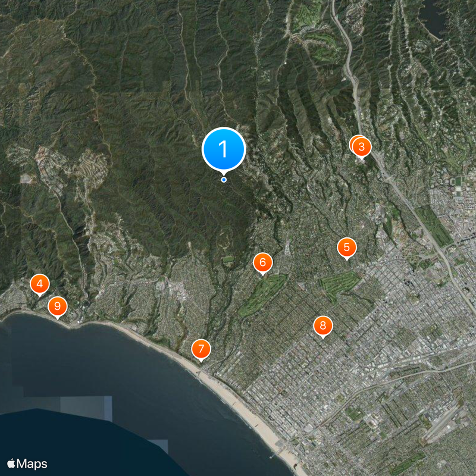Choose the orange map pin numbered 5
Image resolution: width=476 pixels, height=476 pixels.
(x=347, y=248)
